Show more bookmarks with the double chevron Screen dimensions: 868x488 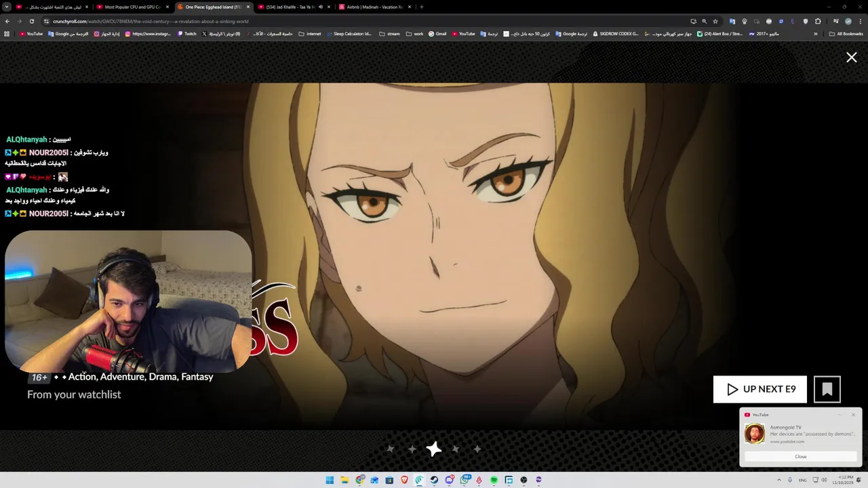[x=816, y=33]
